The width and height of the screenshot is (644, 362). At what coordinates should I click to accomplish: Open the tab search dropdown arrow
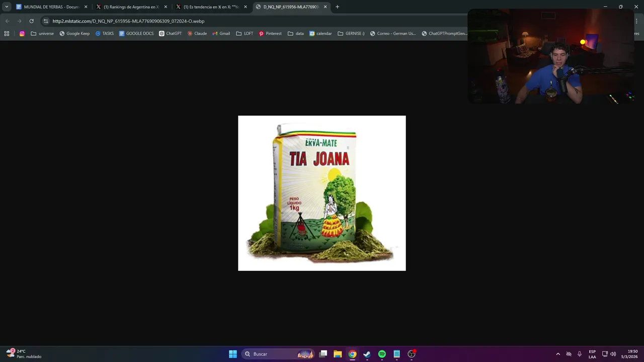pyautogui.click(x=7, y=7)
